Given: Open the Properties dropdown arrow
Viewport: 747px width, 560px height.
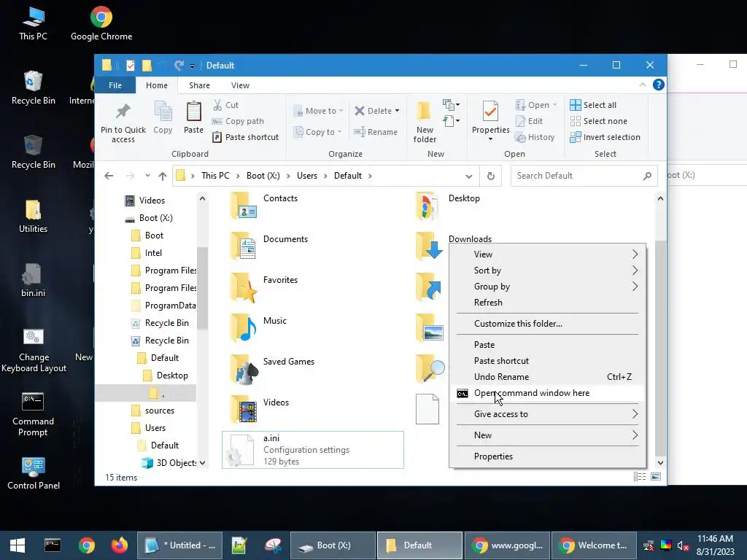Looking at the screenshot, I should click(490, 139).
